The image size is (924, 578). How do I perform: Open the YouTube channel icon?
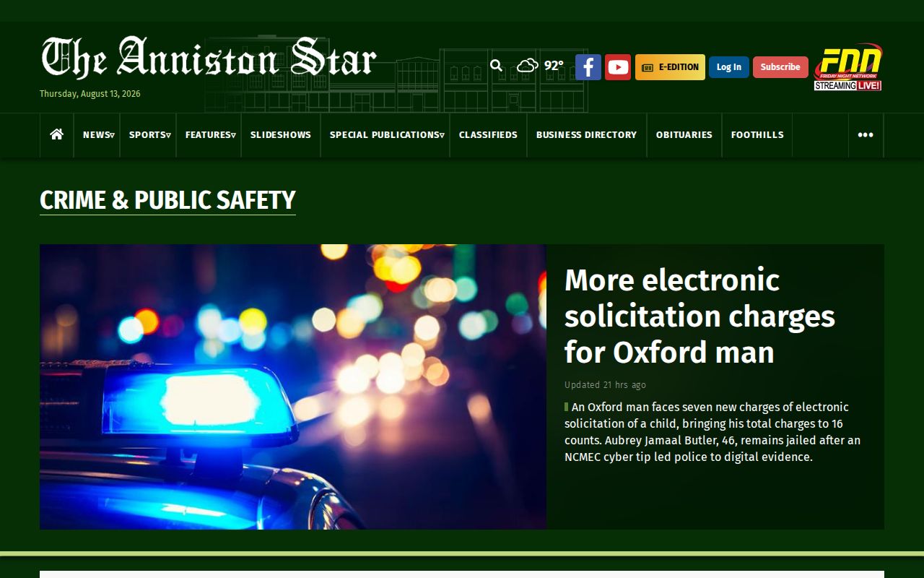(618, 67)
